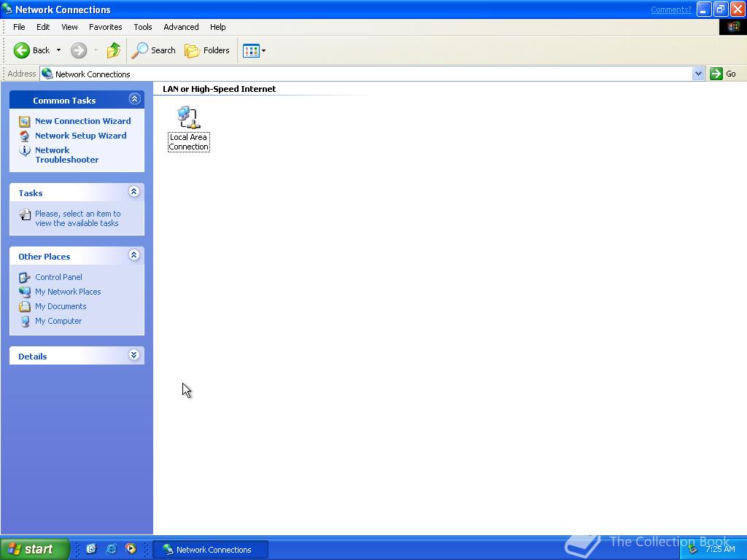
Task: Click the LAN or High-Speed Internet heading
Action: point(219,89)
